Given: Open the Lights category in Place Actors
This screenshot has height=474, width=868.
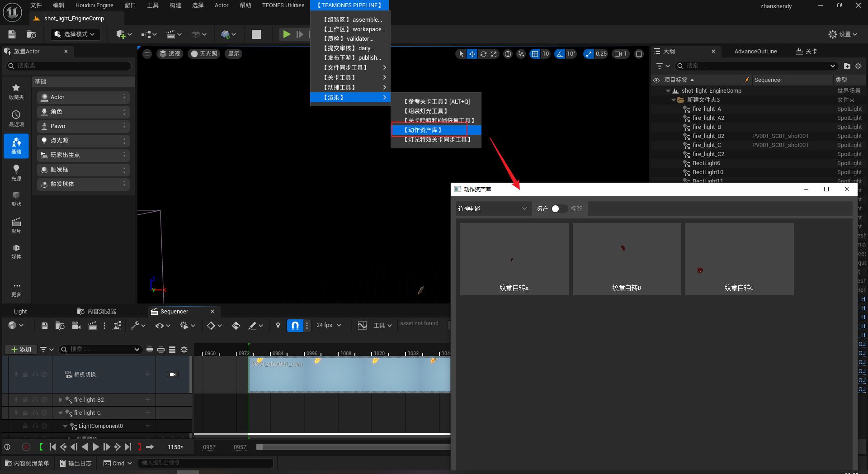Looking at the screenshot, I should [x=16, y=172].
